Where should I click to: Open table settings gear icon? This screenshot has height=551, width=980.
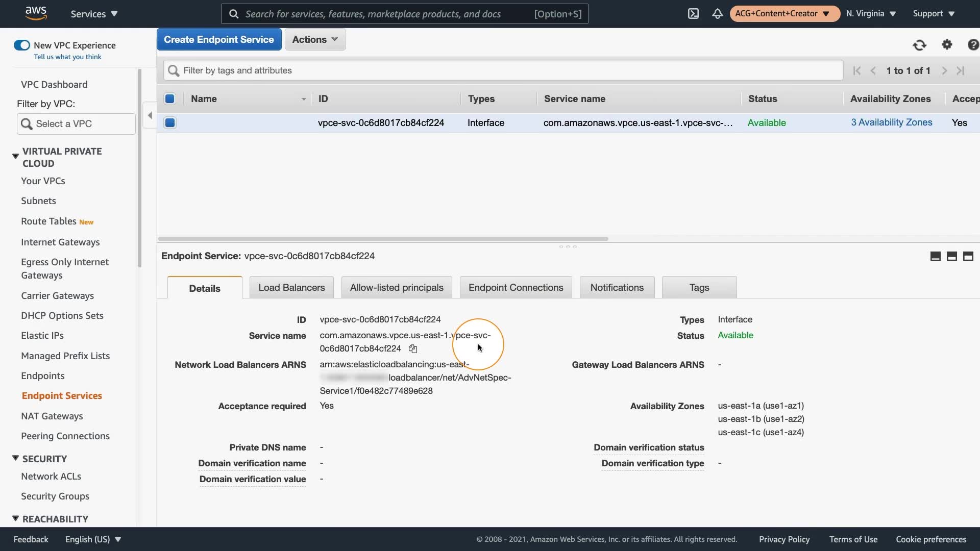(x=947, y=45)
